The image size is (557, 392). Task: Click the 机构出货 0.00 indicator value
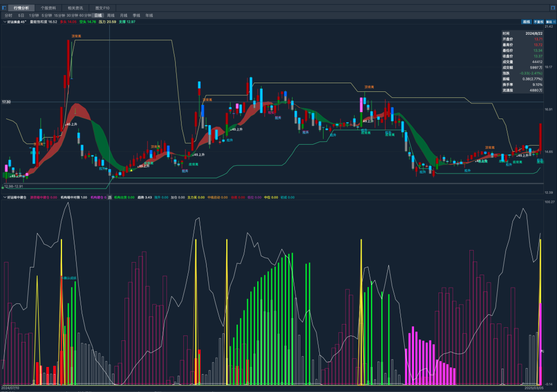point(125,197)
